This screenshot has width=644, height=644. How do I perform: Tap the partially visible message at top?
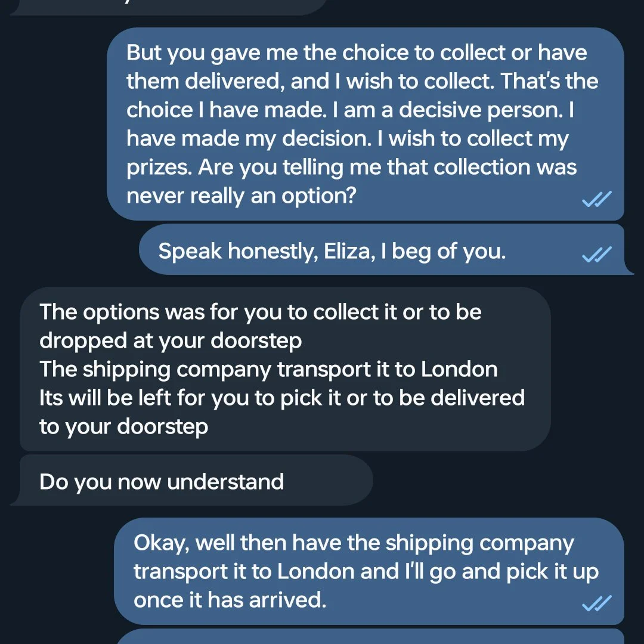(168, 7)
